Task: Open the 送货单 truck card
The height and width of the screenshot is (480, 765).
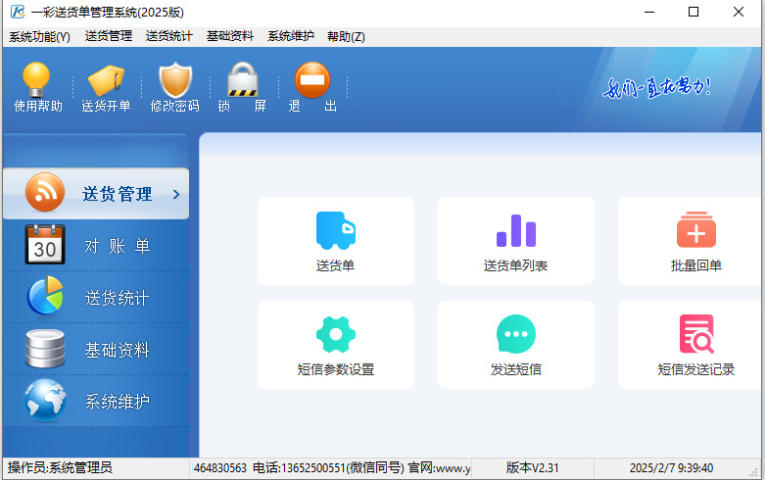Action: pyautogui.click(x=336, y=241)
